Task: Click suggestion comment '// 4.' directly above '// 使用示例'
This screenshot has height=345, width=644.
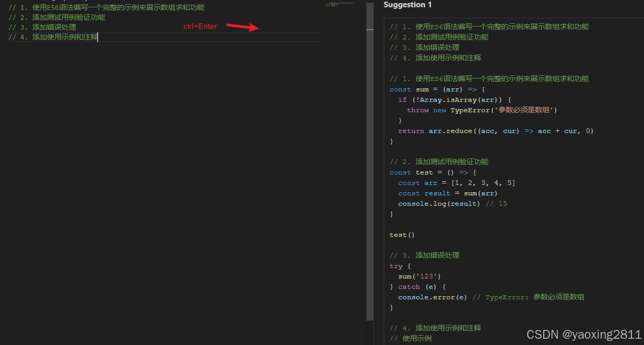Action: (x=435, y=328)
